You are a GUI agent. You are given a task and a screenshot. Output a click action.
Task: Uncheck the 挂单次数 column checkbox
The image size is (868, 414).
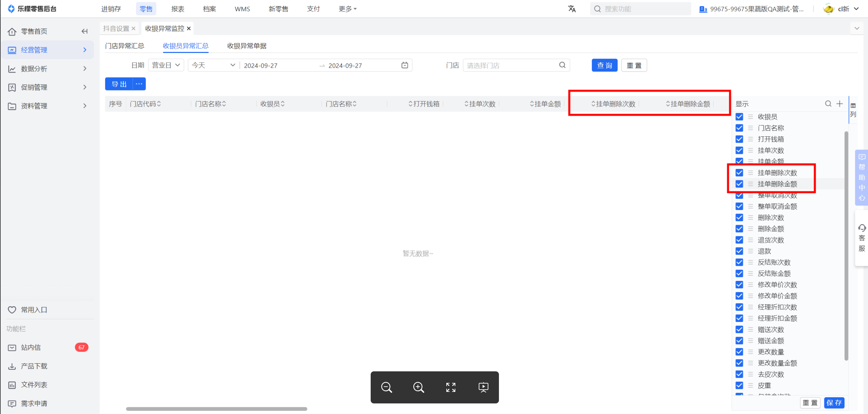(739, 150)
